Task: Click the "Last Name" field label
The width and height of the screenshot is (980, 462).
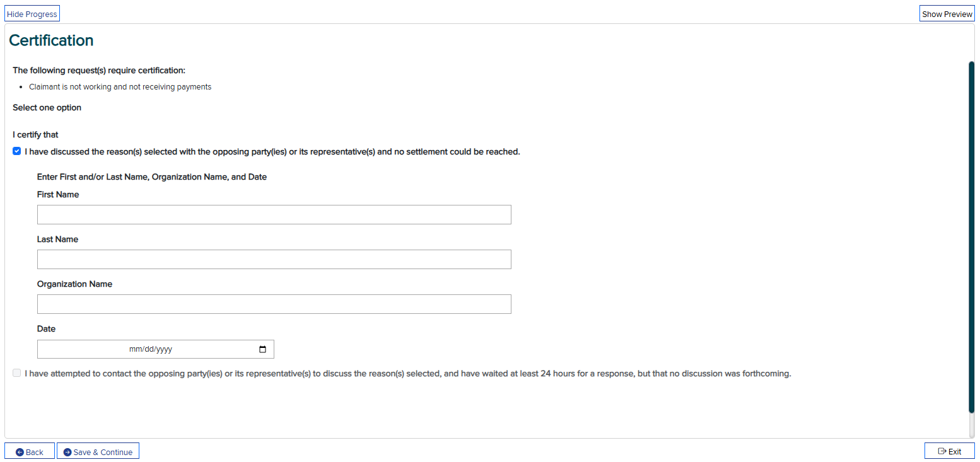Action: 57,240
